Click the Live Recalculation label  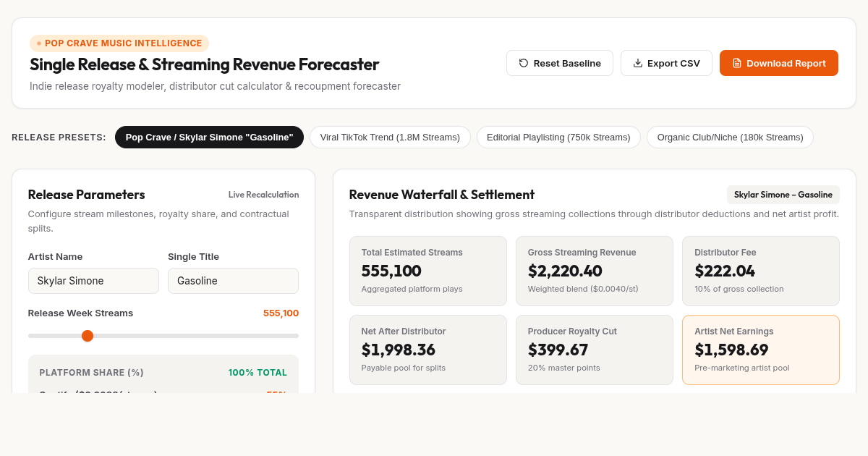(x=263, y=195)
